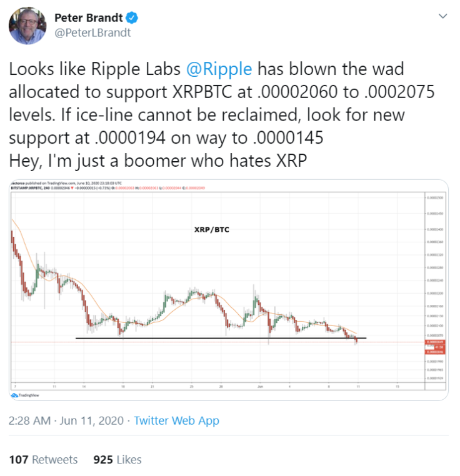The width and height of the screenshot is (460, 476).
Task: Click the Peter Brandt display name
Action: [x=88, y=18]
